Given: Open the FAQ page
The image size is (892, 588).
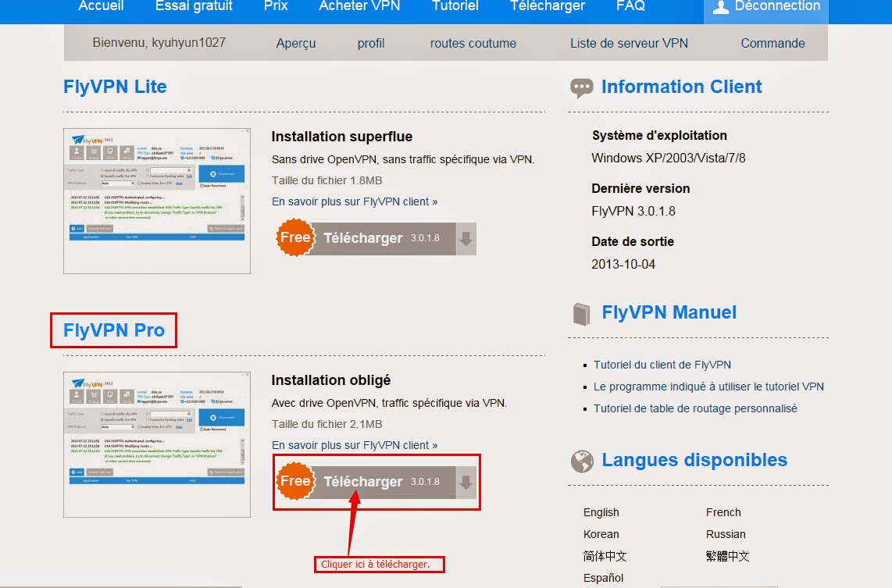Looking at the screenshot, I should click(631, 6).
